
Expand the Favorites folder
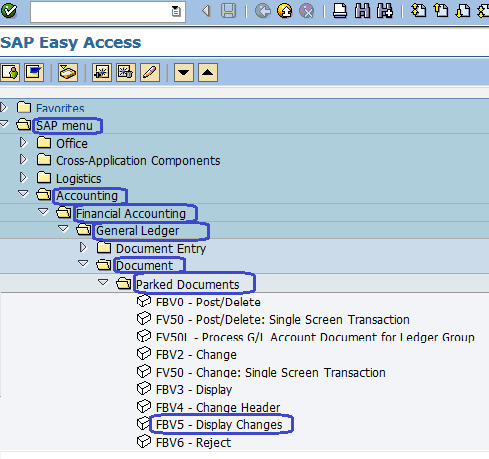click(x=4, y=107)
